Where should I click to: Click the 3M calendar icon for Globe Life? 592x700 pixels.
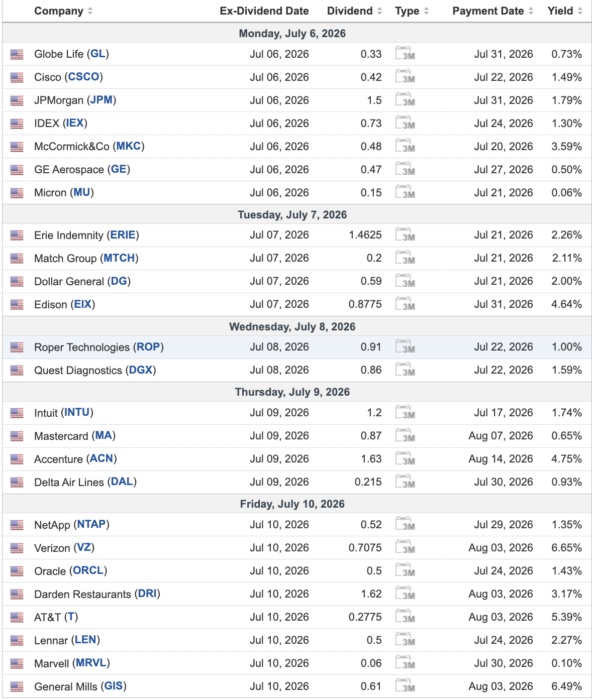pyautogui.click(x=405, y=53)
